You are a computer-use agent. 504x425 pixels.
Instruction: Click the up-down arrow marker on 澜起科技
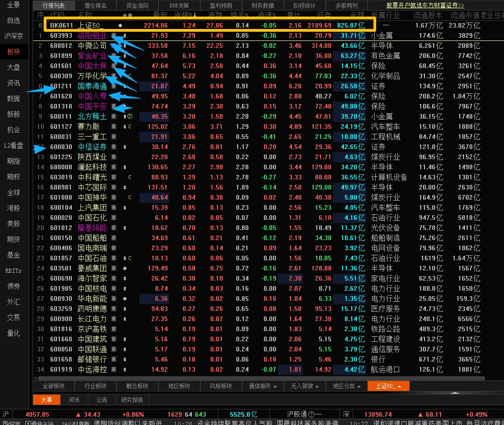click(x=125, y=167)
